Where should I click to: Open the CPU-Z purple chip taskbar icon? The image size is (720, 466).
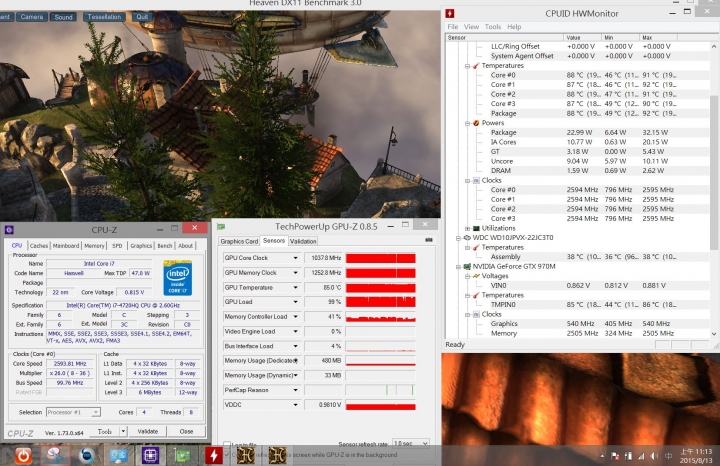[150, 455]
